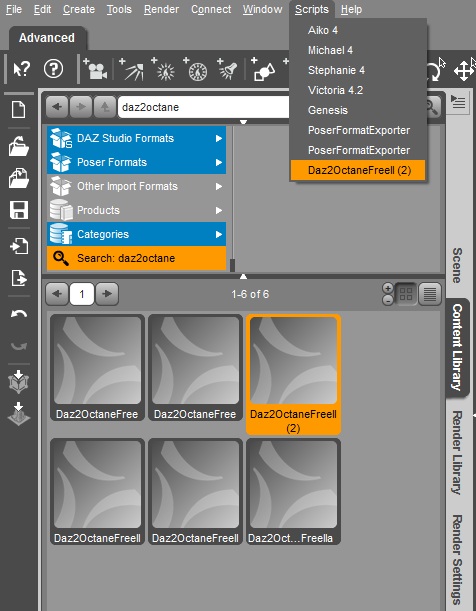Open a file using the folder icon

coord(19,146)
